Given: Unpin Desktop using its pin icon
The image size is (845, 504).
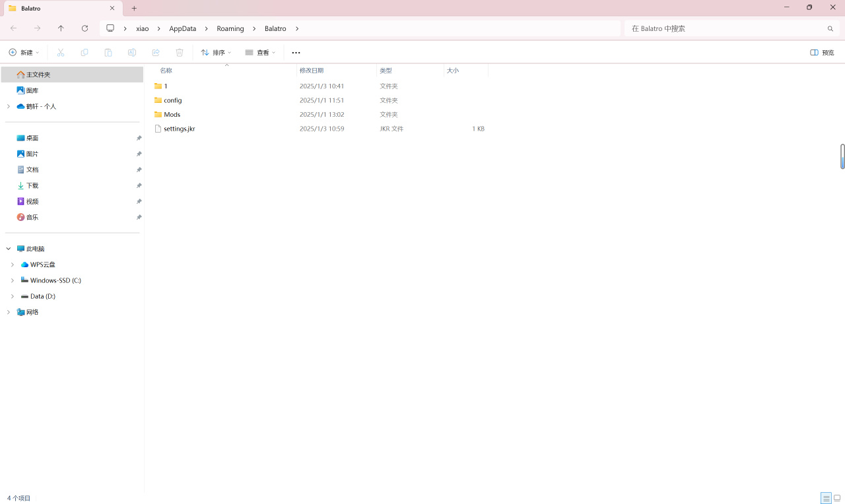Looking at the screenshot, I should click(139, 138).
